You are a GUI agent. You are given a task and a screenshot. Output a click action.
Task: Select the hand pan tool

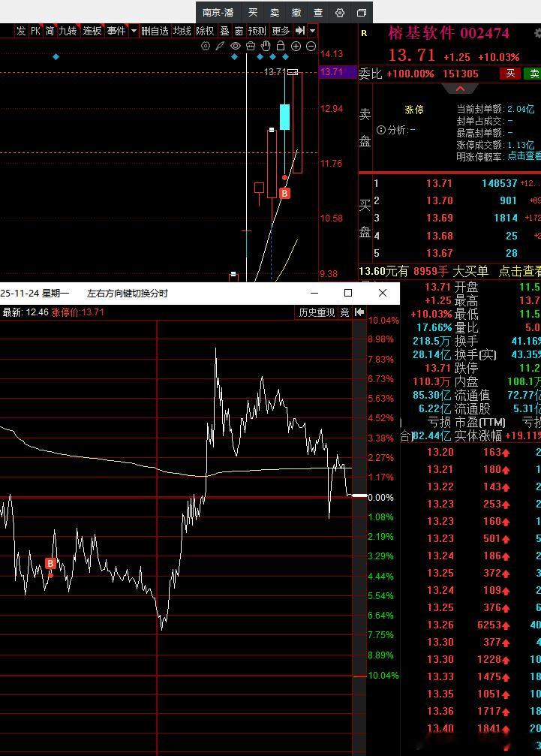(266, 47)
